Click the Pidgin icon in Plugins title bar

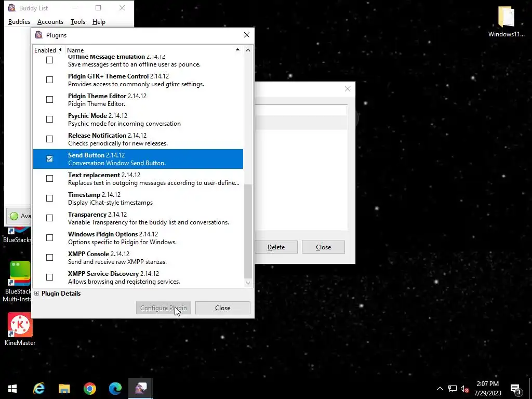pos(39,35)
